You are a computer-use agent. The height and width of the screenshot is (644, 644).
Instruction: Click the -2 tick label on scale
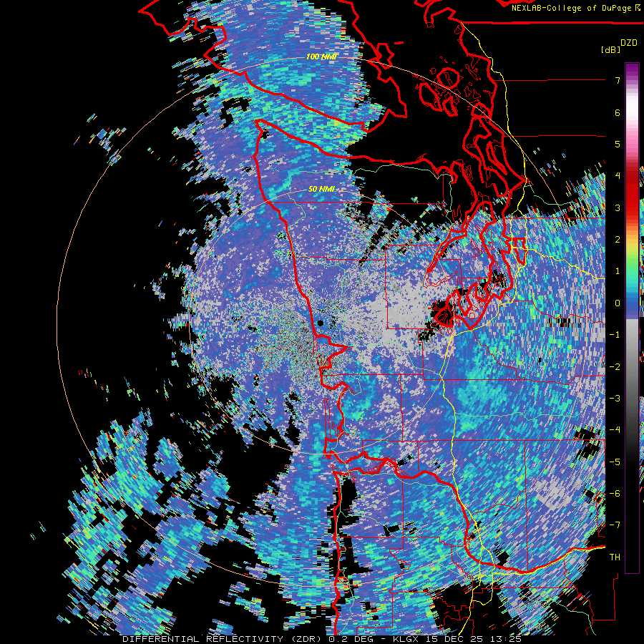click(615, 367)
